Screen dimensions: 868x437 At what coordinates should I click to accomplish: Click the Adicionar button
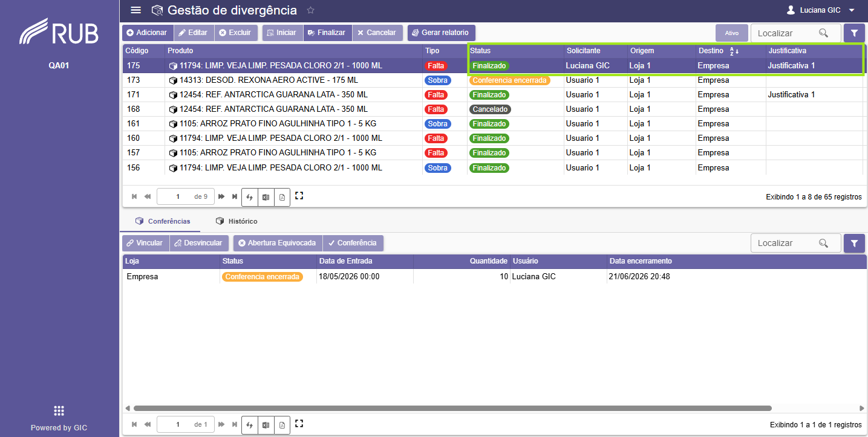coord(148,33)
